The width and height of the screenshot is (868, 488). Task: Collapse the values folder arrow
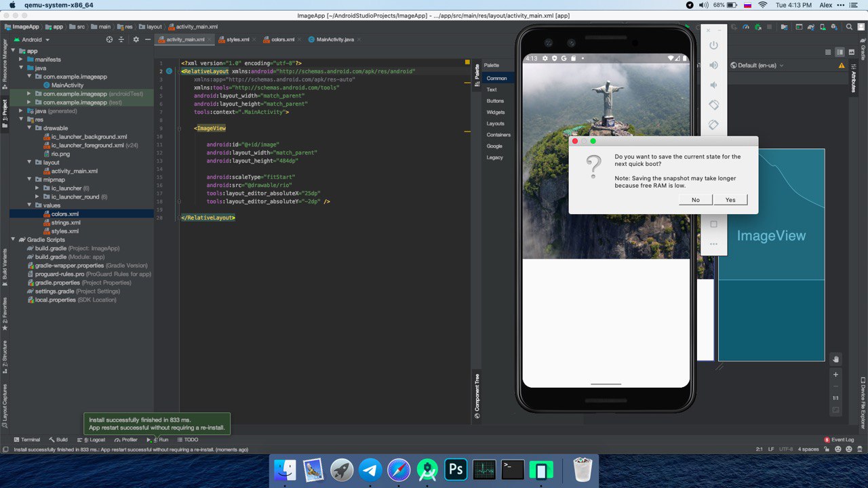click(x=29, y=205)
